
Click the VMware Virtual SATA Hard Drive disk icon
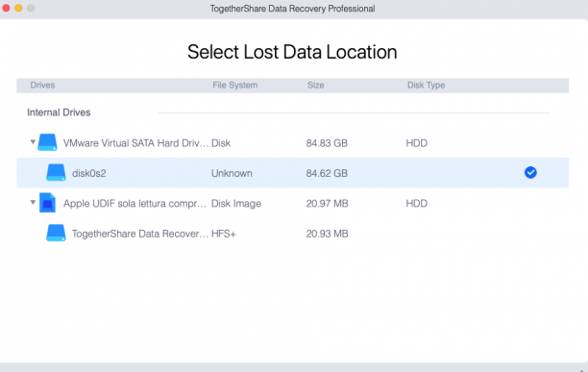(48, 142)
